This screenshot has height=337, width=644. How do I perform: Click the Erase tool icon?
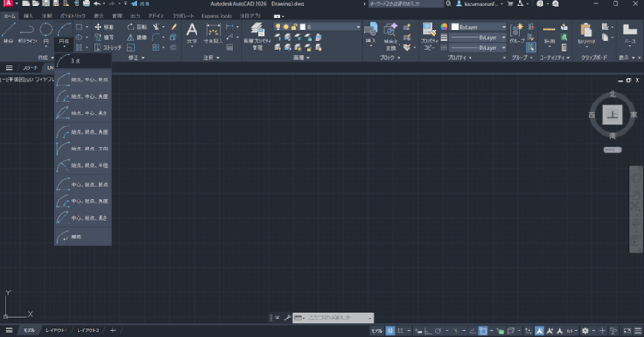(x=173, y=27)
